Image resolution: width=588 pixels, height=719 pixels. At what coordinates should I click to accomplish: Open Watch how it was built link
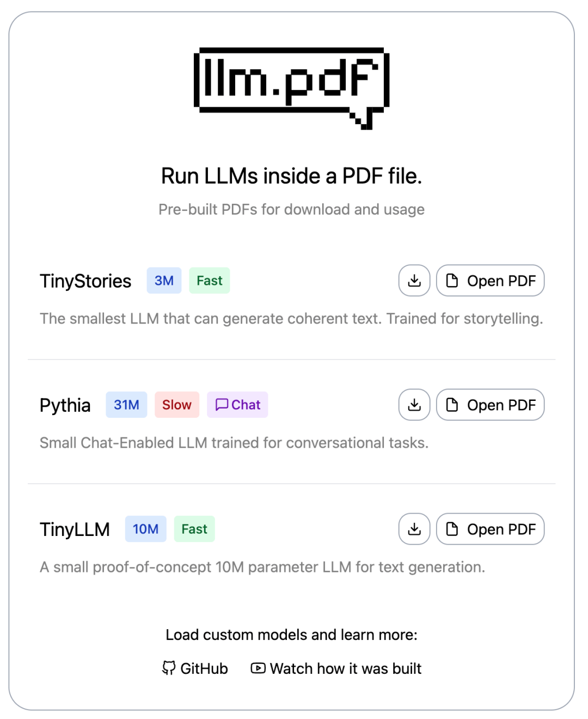346,668
